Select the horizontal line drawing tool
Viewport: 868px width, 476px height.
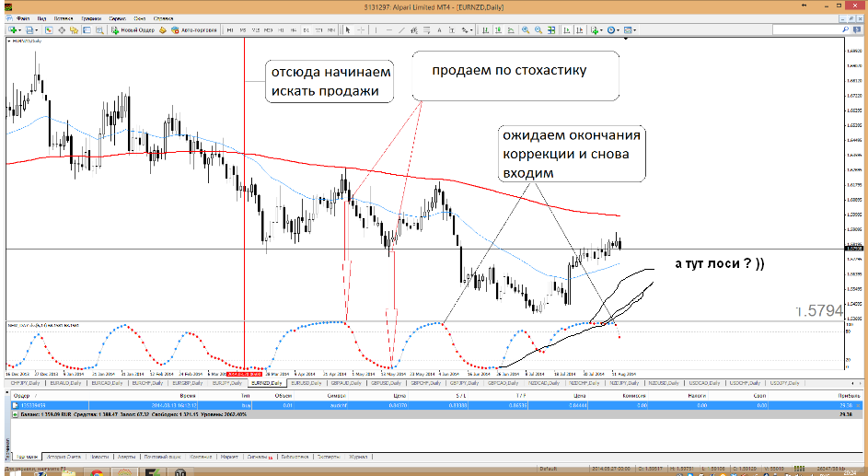tap(389, 29)
